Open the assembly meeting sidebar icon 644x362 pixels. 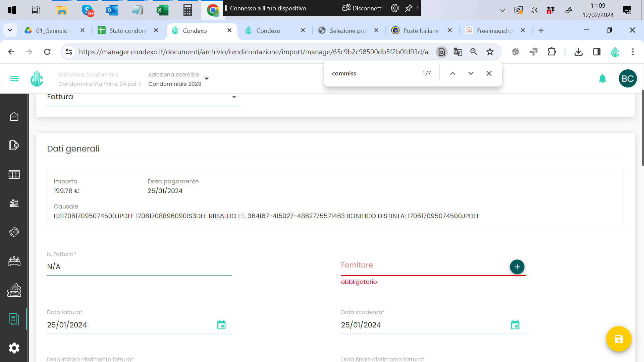pos(14,261)
